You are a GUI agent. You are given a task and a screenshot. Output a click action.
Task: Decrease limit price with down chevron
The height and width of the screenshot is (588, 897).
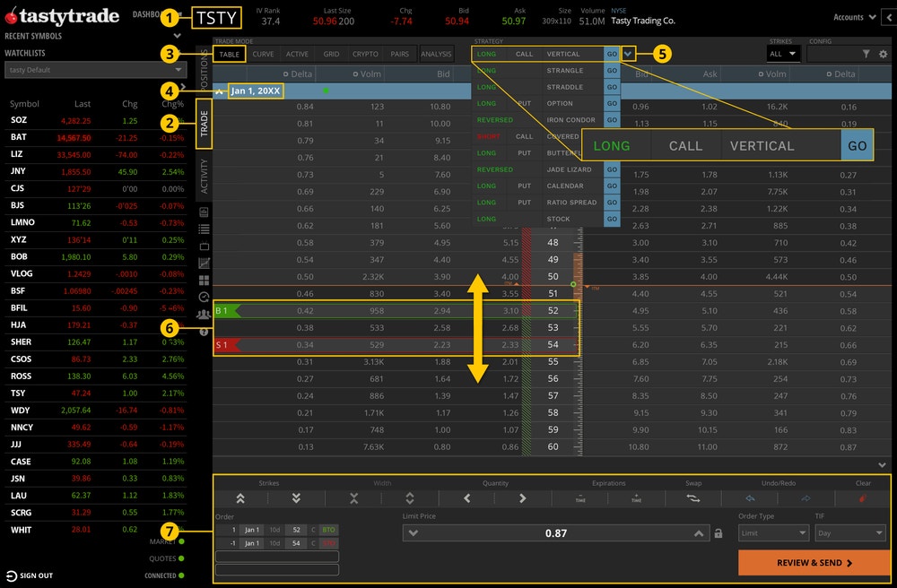(414, 532)
